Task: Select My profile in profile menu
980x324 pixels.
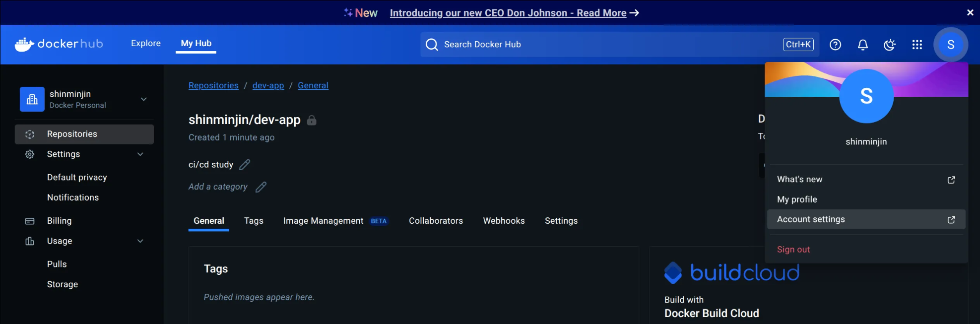Action: pyautogui.click(x=866, y=199)
